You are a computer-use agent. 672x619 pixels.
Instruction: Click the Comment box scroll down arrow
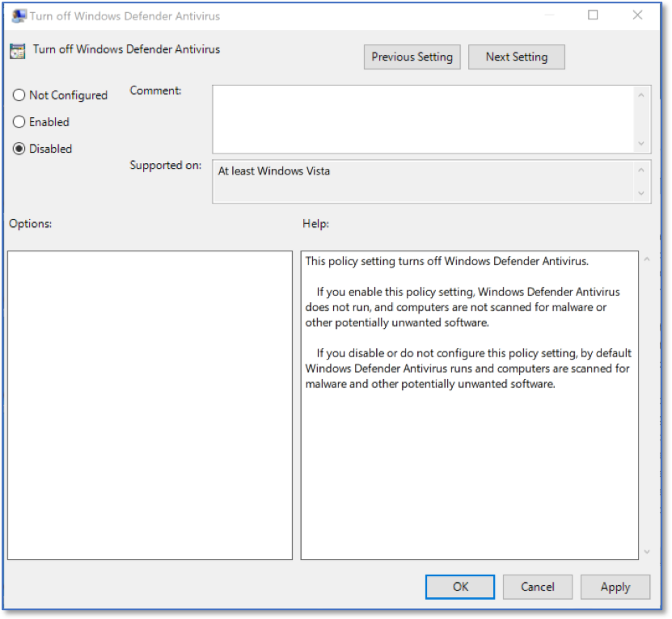point(641,144)
